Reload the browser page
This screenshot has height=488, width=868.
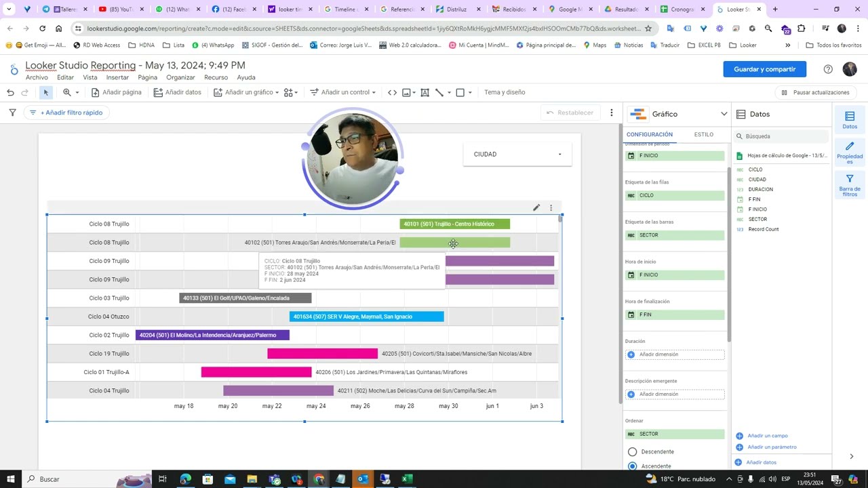pos(42,28)
